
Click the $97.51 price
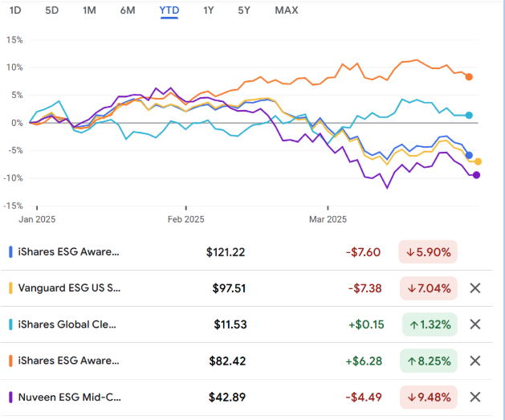coord(229,288)
